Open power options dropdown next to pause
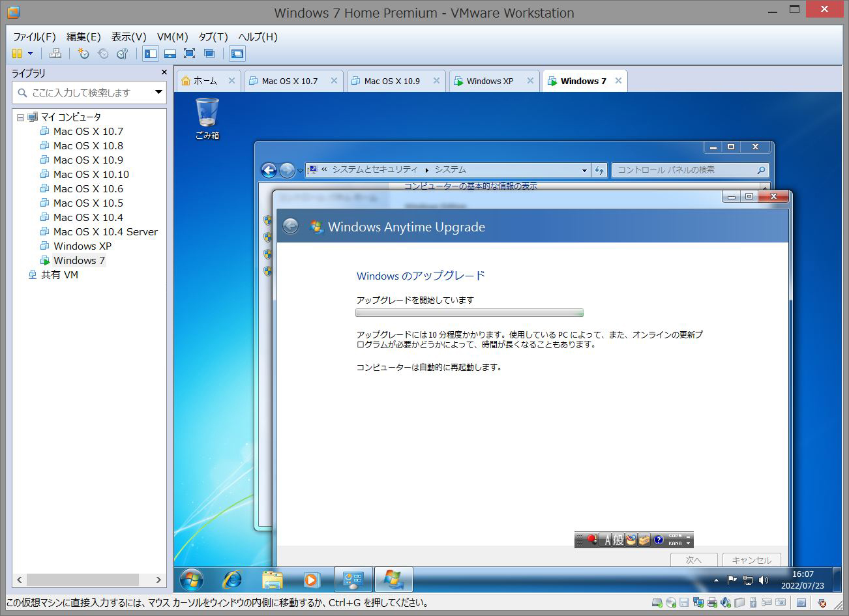 click(x=30, y=53)
